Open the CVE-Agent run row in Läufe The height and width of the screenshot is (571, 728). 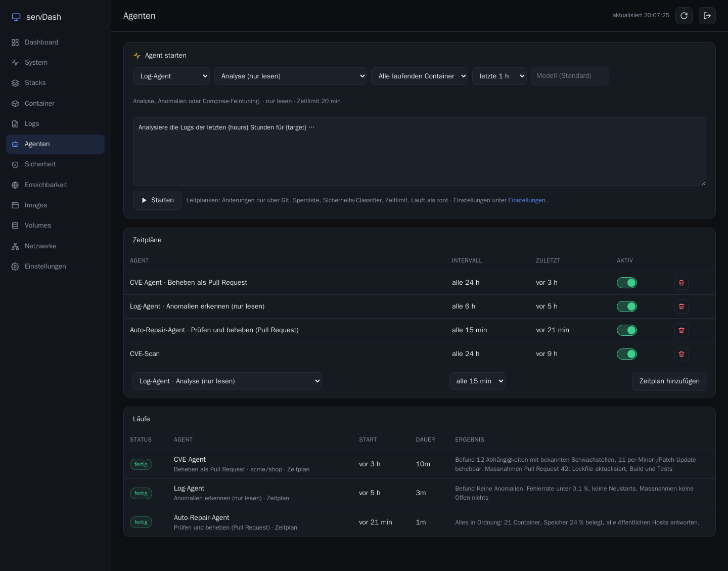point(420,464)
